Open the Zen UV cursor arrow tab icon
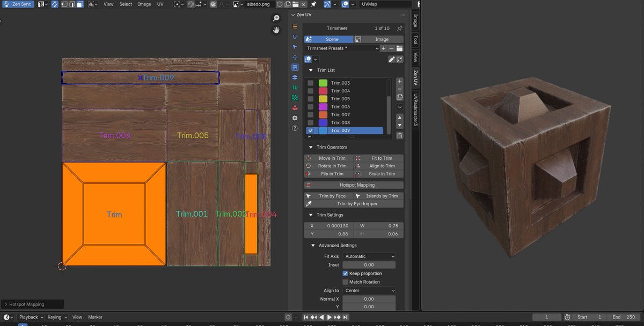644x326 pixels. point(295,47)
